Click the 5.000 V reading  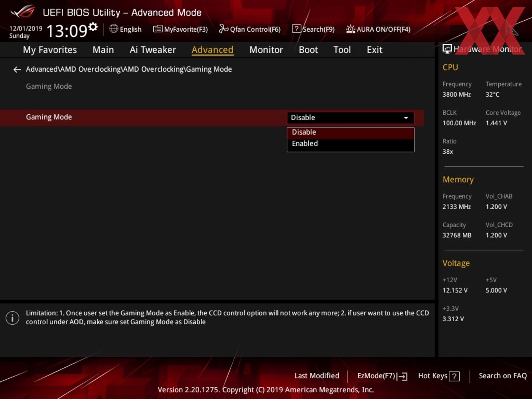pos(496,291)
